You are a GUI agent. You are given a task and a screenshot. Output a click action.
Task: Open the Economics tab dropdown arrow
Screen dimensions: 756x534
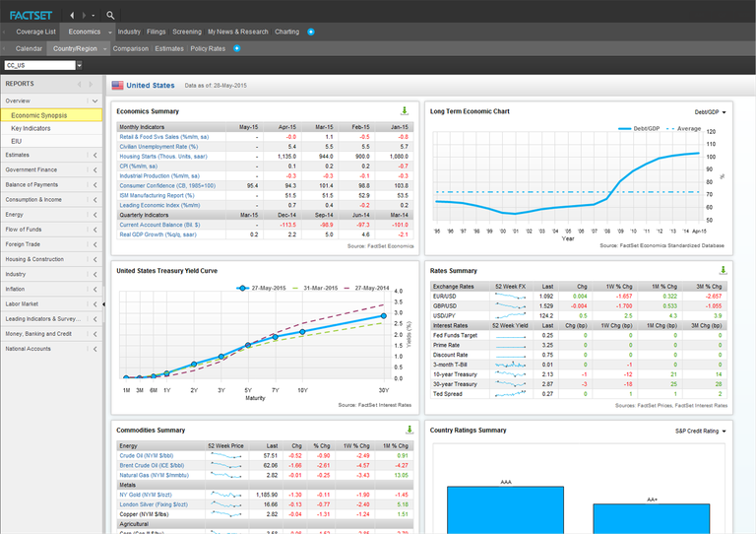[x=110, y=33]
